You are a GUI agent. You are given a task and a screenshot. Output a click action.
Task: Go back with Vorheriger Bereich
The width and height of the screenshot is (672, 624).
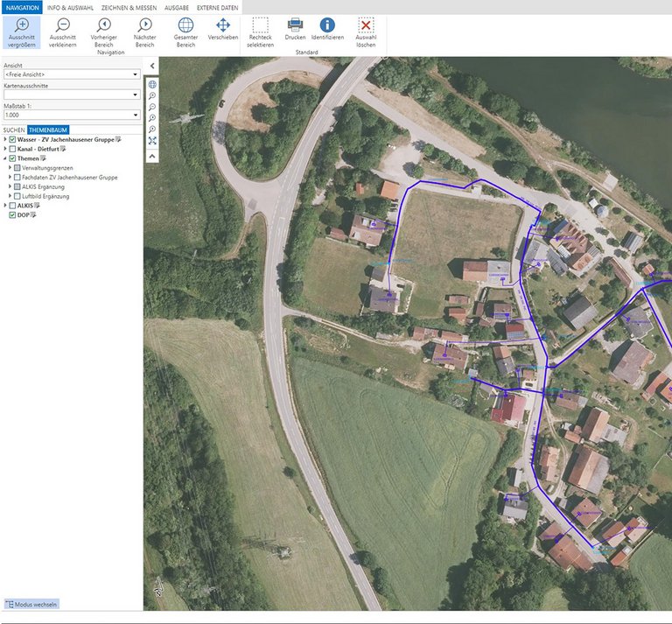[104, 32]
